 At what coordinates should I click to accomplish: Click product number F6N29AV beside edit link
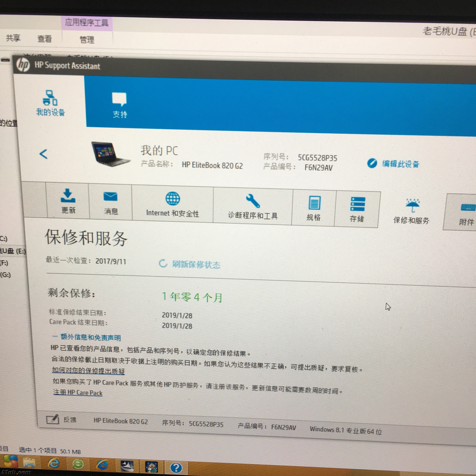(x=319, y=168)
